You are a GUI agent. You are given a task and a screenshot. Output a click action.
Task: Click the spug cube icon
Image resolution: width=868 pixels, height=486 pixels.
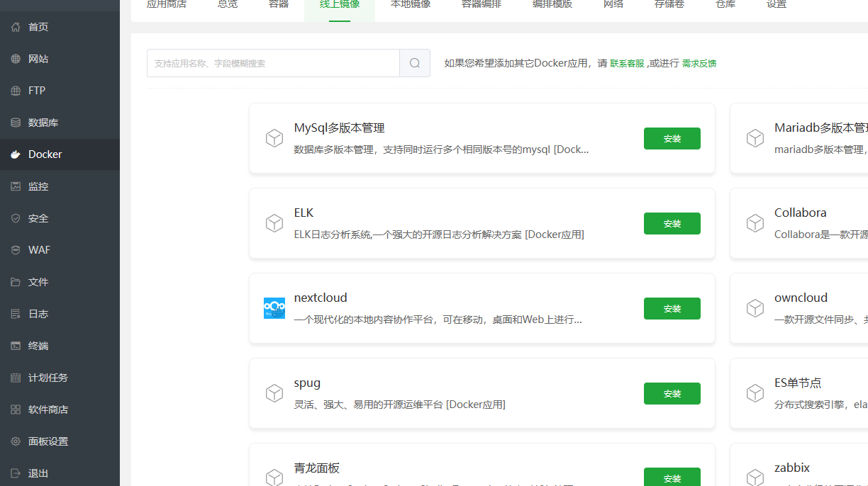[274, 393]
